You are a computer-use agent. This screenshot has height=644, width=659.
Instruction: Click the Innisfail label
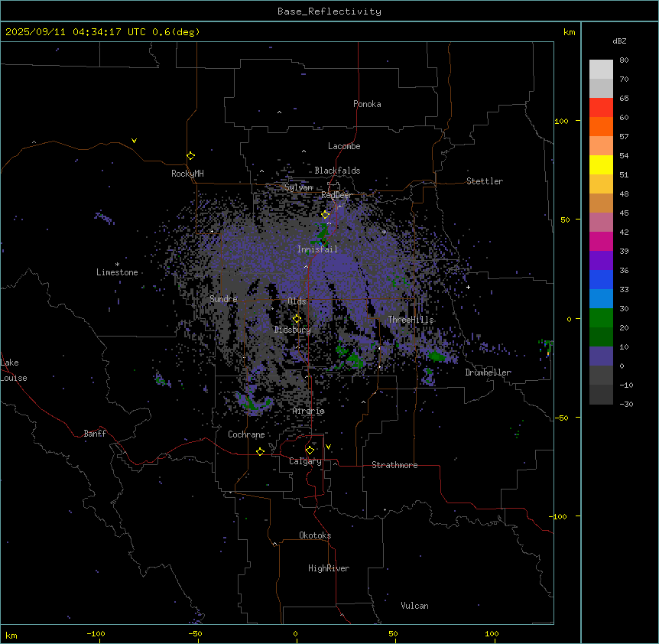click(317, 249)
